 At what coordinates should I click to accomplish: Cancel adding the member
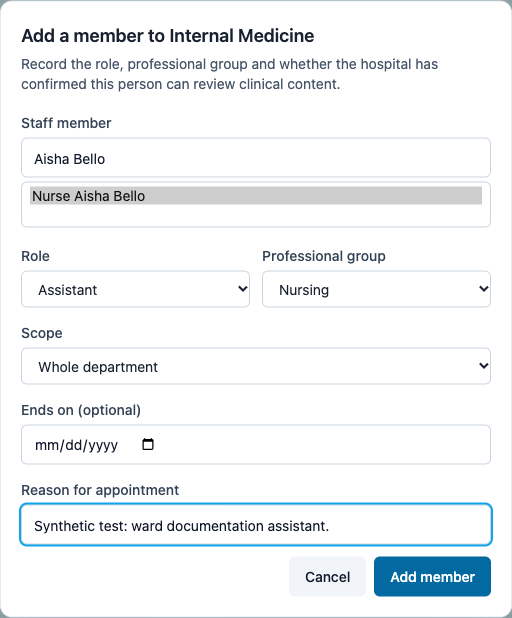pos(328,577)
